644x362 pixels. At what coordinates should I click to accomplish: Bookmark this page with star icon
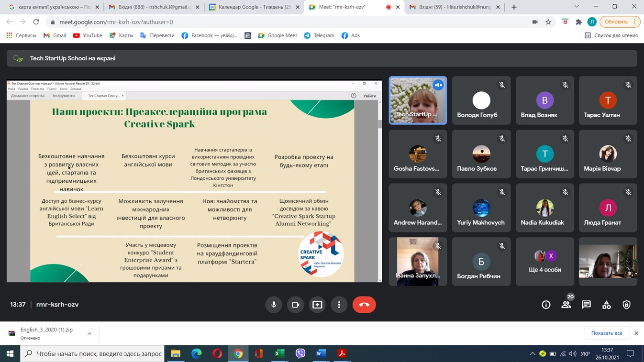click(x=548, y=22)
